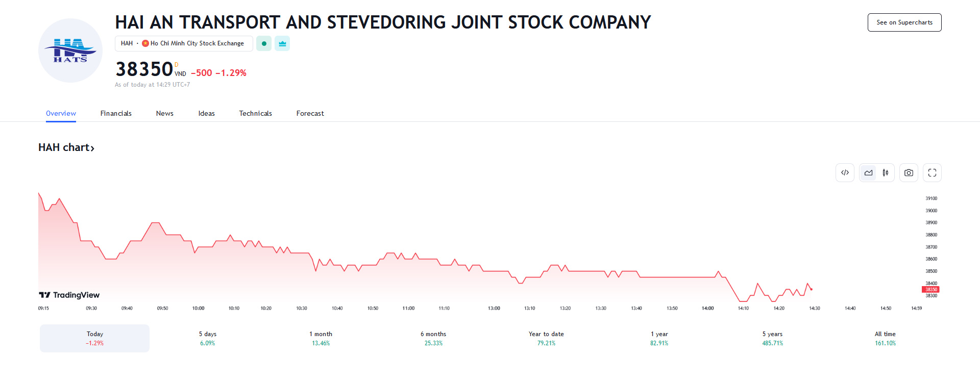Open the Financials tab

point(116,113)
